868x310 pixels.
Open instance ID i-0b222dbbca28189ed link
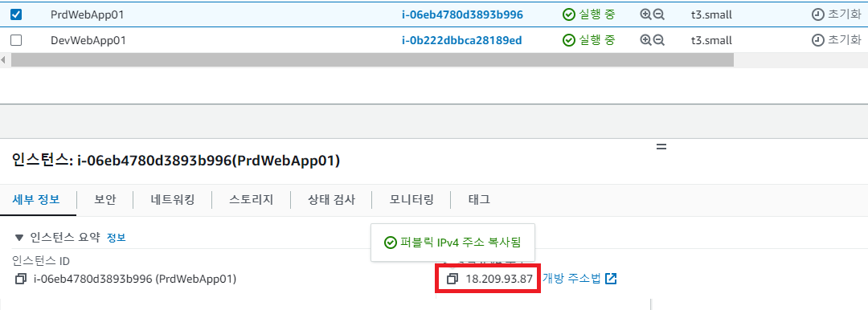coord(461,40)
